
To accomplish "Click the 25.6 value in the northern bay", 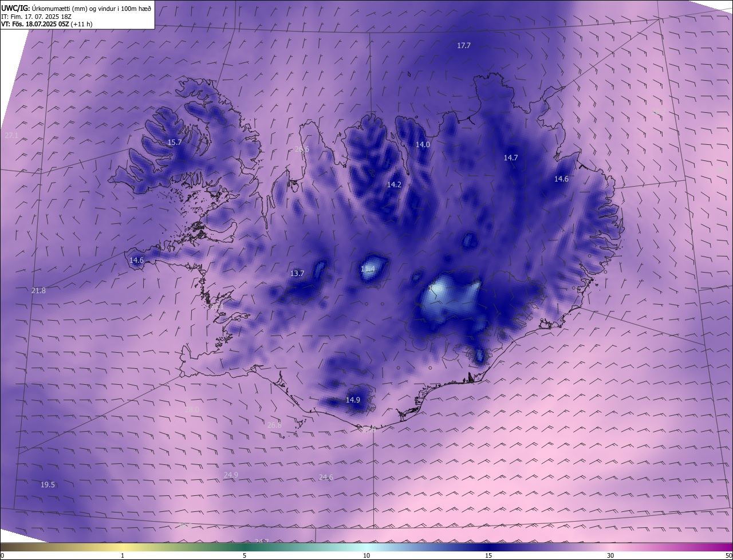I will tap(302, 149).
